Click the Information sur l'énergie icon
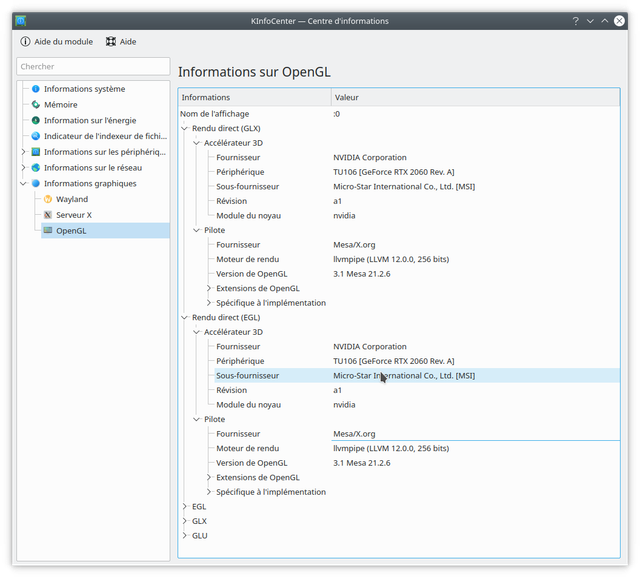 (36, 120)
